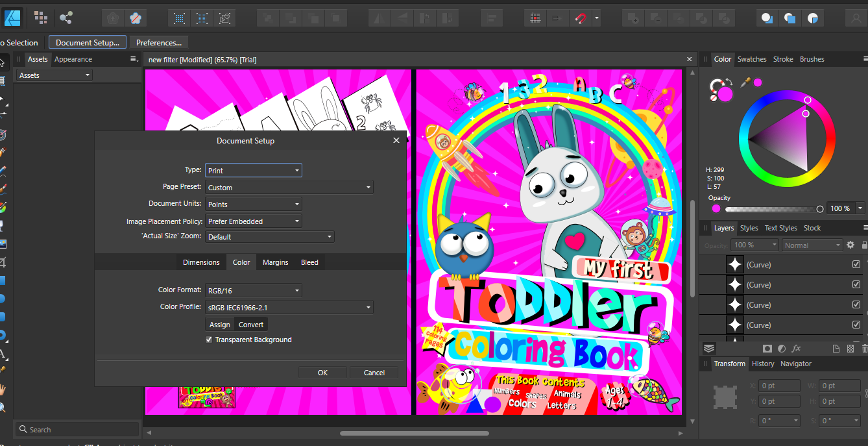Click the Layers panel lock icon
868x446 pixels.
point(864,245)
